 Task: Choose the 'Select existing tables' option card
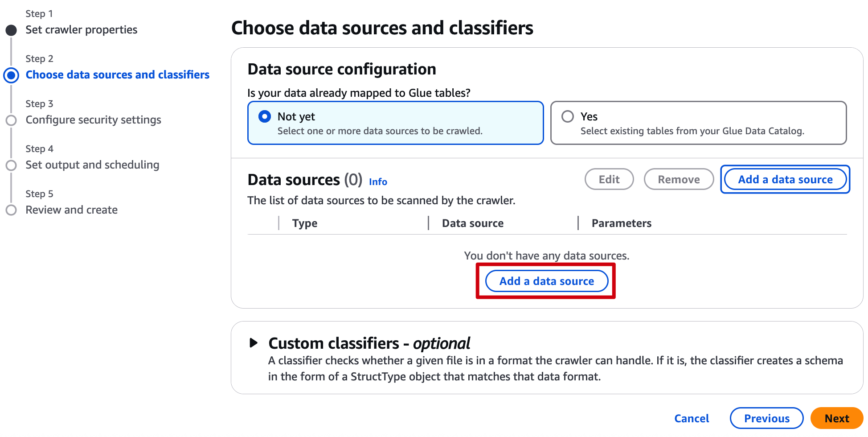coord(698,123)
